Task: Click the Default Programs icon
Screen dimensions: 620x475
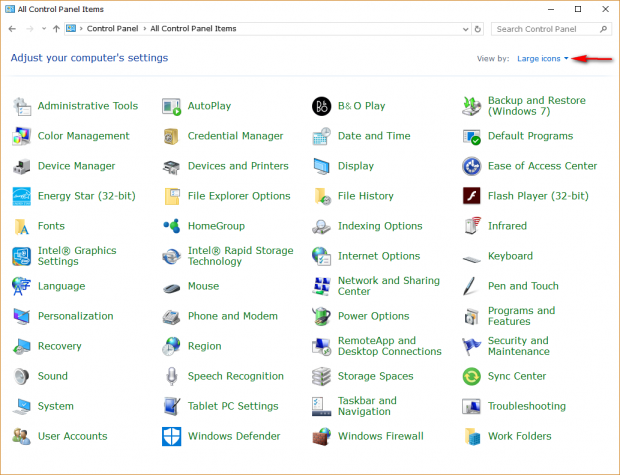Action: tap(472, 136)
